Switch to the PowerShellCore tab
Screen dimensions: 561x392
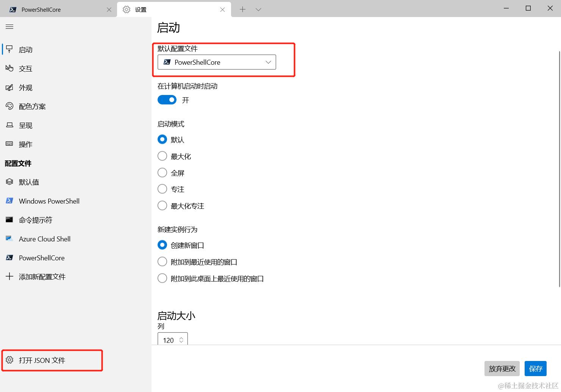click(59, 9)
